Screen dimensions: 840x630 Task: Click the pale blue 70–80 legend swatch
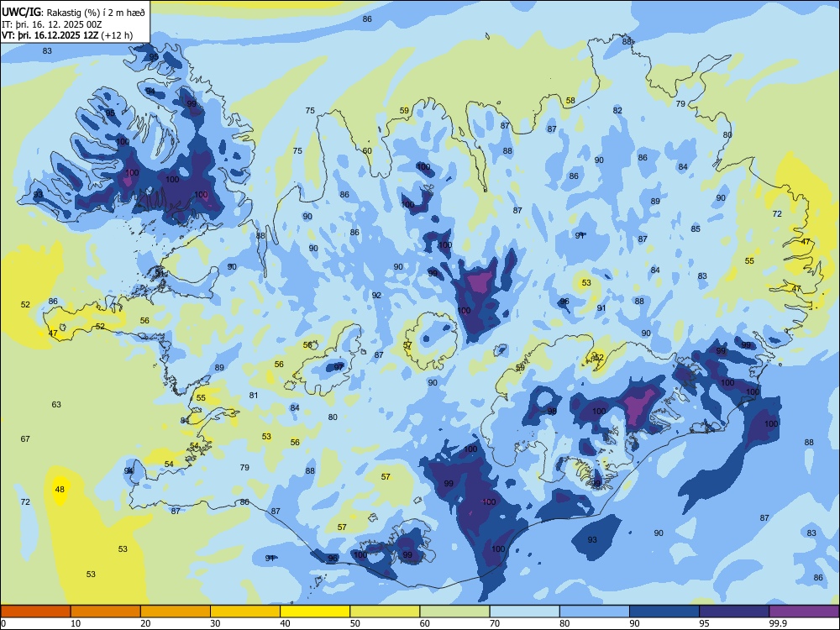pyautogui.click(x=524, y=612)
